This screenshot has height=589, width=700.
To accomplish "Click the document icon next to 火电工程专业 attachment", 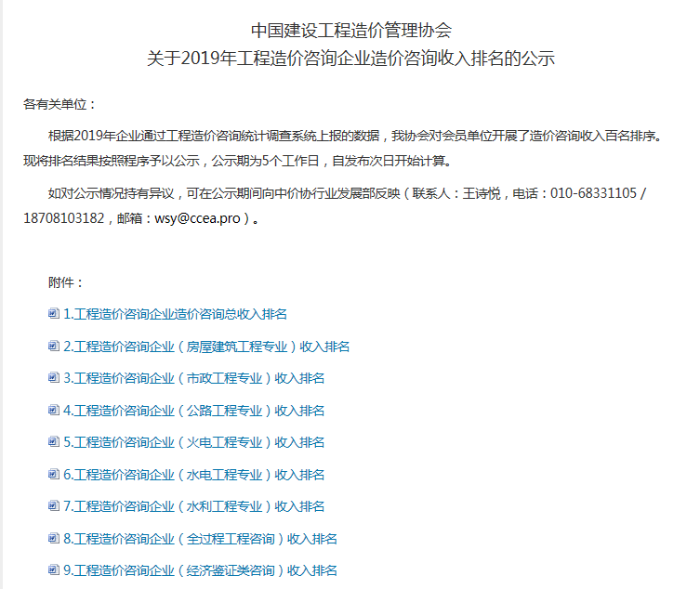I will pyautogui.click(x=53, y=442).
